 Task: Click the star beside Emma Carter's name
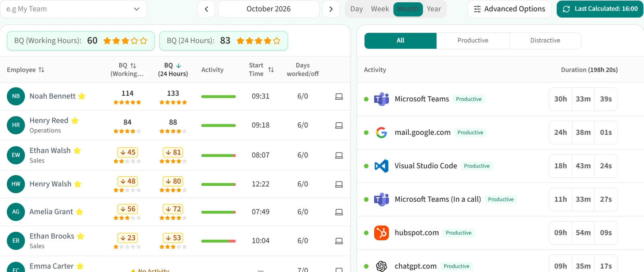click(80, 266)
